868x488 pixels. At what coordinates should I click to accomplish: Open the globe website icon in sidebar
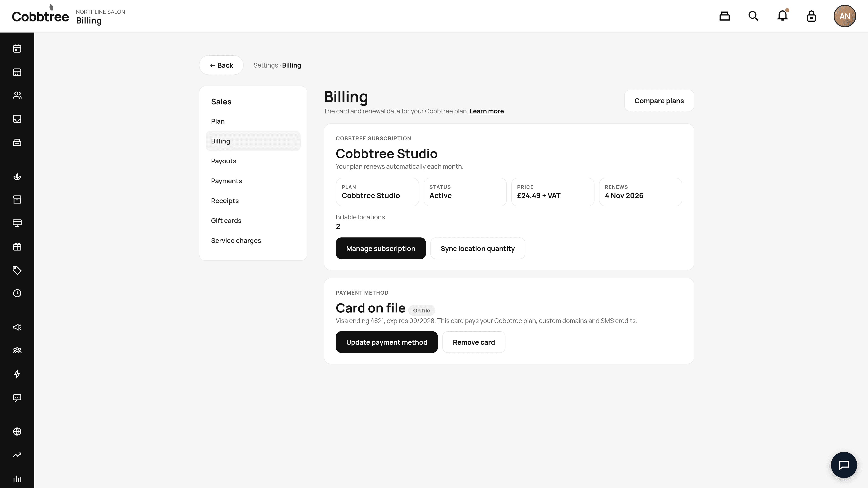pyautogui.click(x=17, y=432)
